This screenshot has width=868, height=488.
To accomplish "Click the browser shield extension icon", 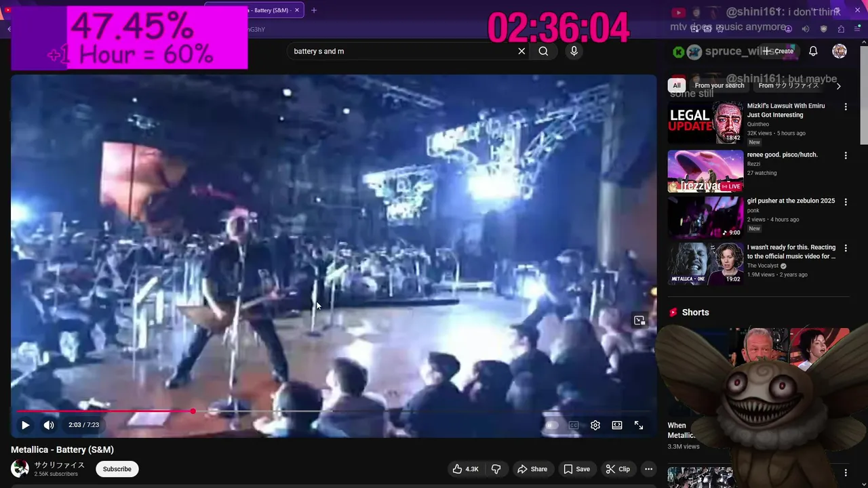I will pos(823,29).
